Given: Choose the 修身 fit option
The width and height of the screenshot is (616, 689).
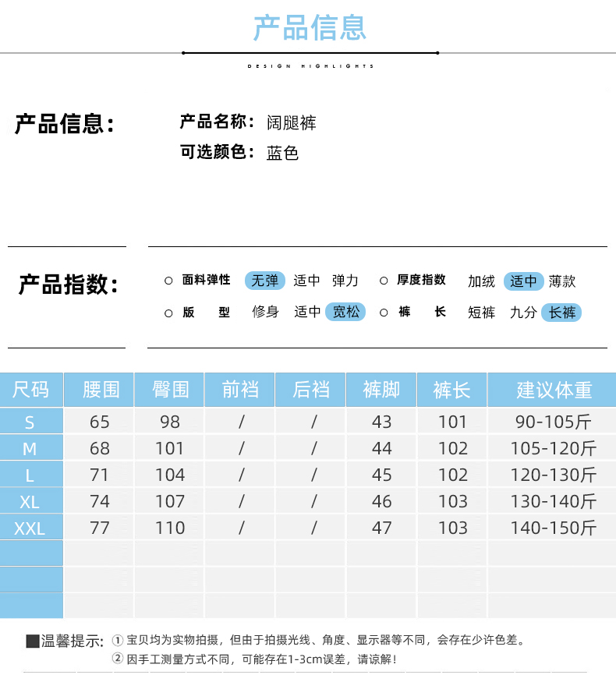Looking at the screenshot, I should (x=266, y=312).
